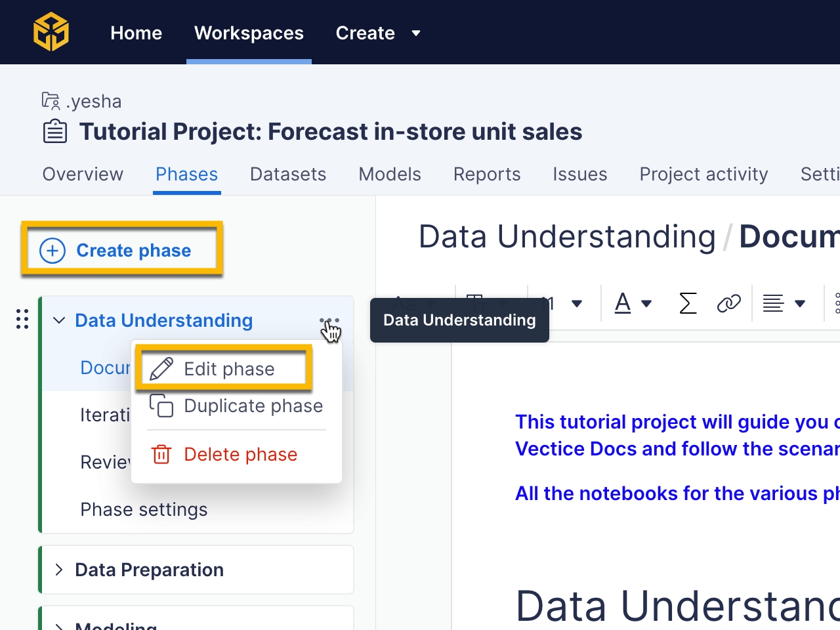This screenshot has width=840, height=630.
Task: Click the Vectice logo icon
Action: point(51,32)
